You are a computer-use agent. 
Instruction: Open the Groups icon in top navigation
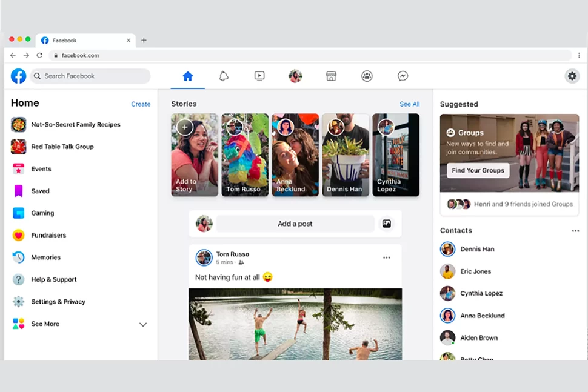tap(367, 76)
